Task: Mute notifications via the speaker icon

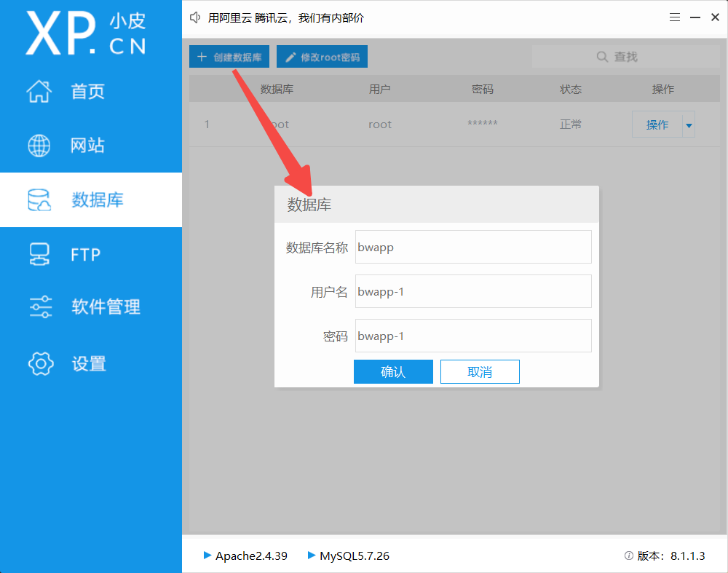Action: pos(194,17)
